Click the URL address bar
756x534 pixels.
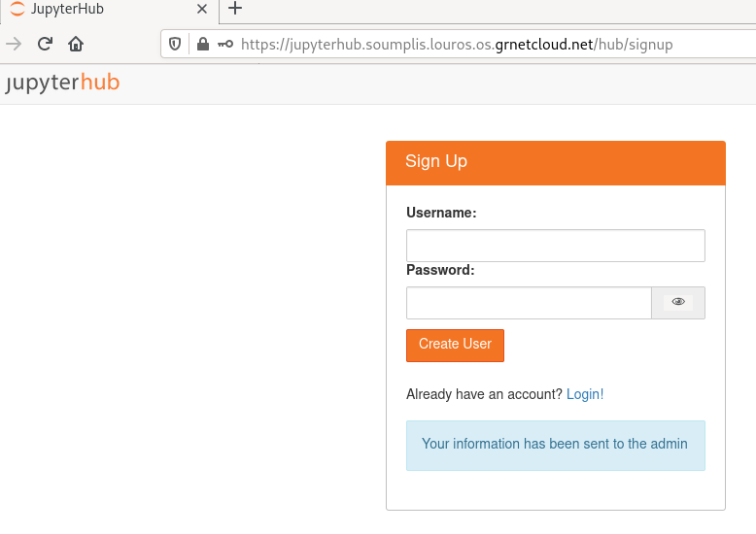coord(457,44)
